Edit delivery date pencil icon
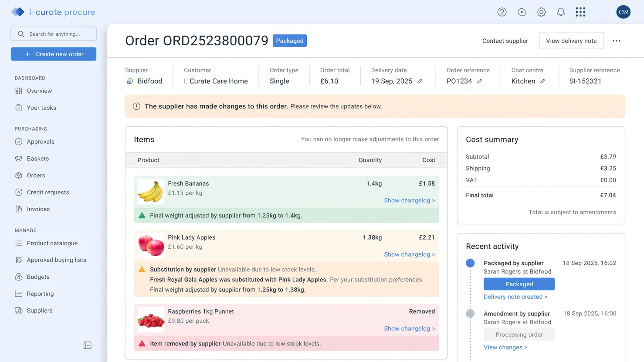 420,81
